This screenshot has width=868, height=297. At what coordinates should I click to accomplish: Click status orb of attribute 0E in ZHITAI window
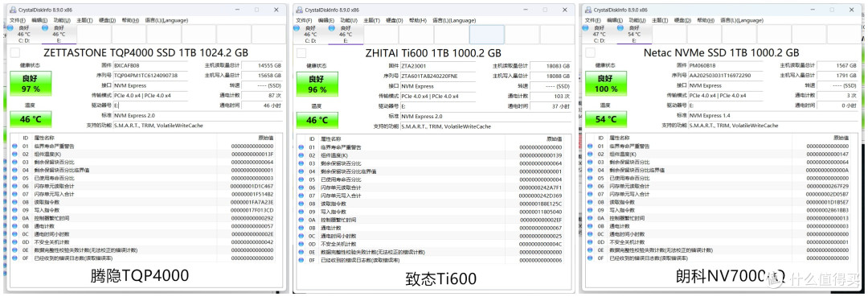click(301, 252)
